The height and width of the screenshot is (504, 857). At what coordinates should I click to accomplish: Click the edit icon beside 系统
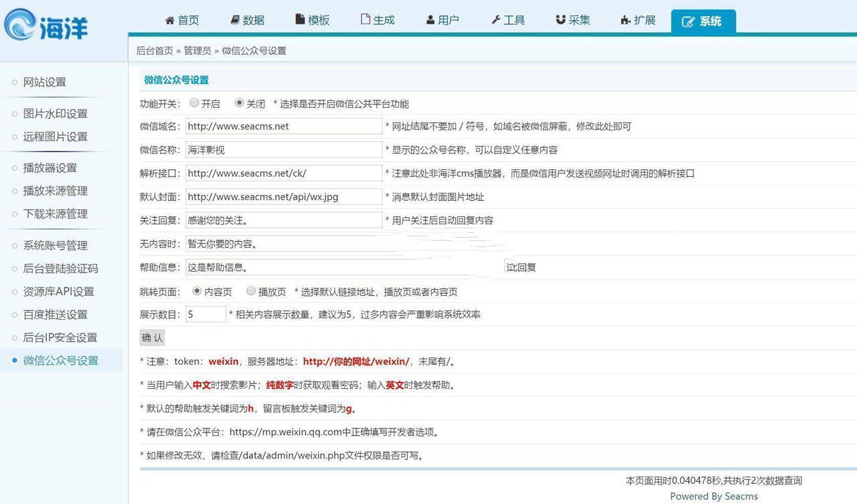(688, 21)
